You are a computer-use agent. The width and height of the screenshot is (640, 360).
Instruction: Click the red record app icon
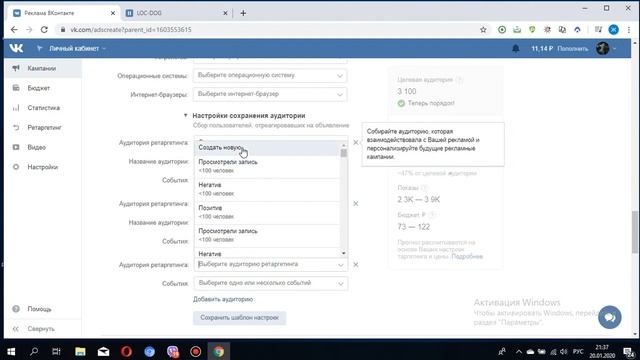pyautogui.click(x=196, y=351)
